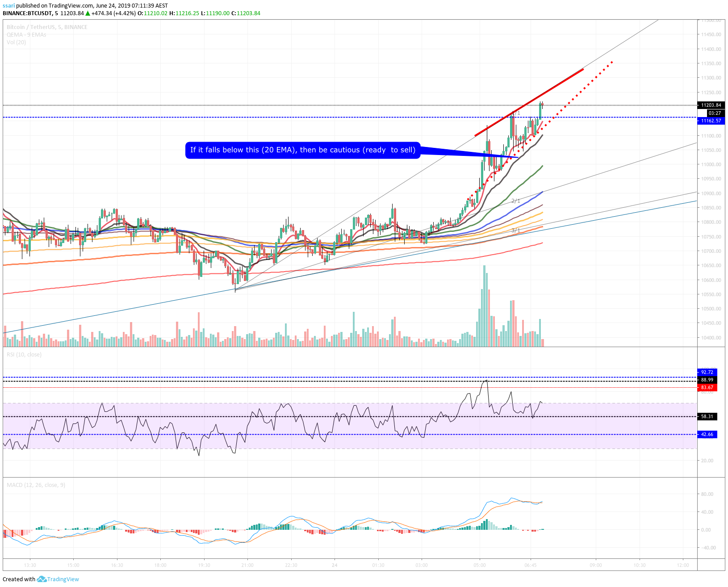The image size is (728, 587).
Task: Select the QEMA - 9 EMAs indicator label
Action: tap(26, 35)
